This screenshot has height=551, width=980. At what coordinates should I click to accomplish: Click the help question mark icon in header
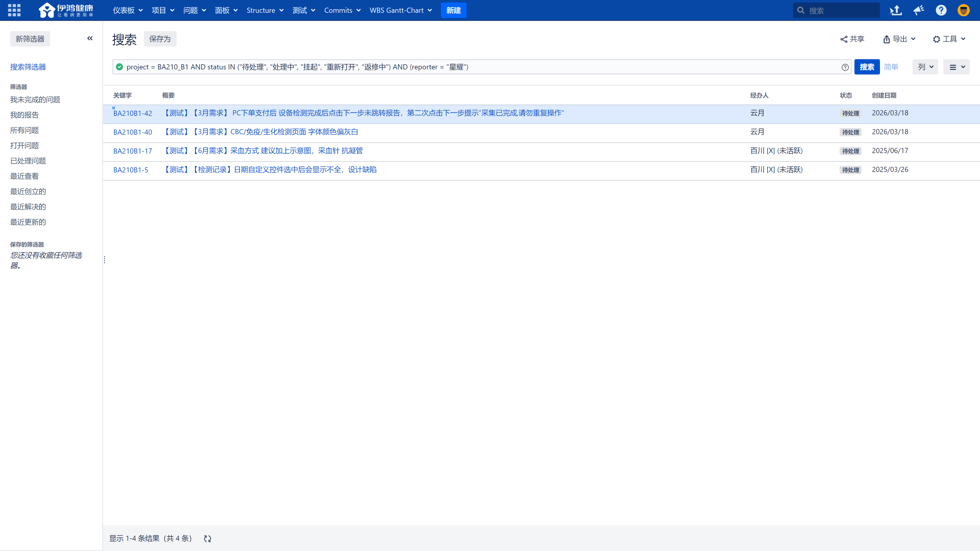tap(941, 10)
